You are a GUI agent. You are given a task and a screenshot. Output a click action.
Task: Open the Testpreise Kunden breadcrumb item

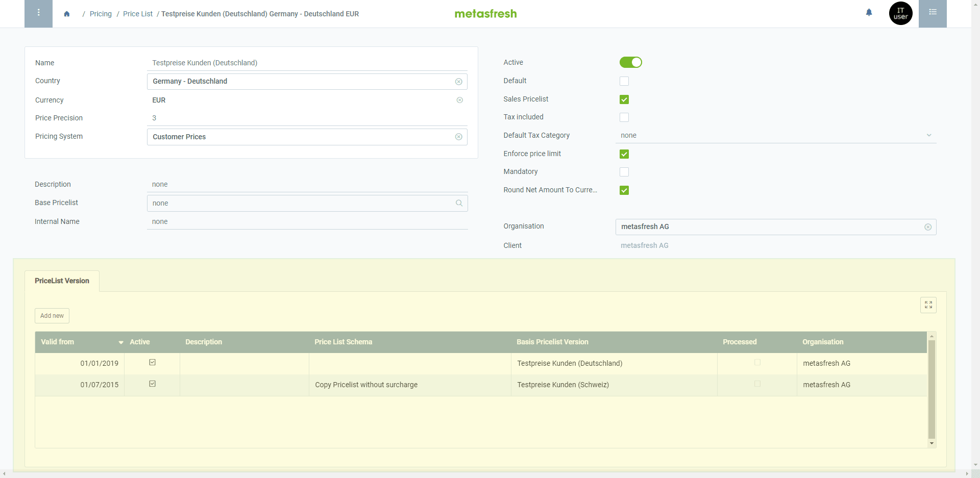click(260, 14)
